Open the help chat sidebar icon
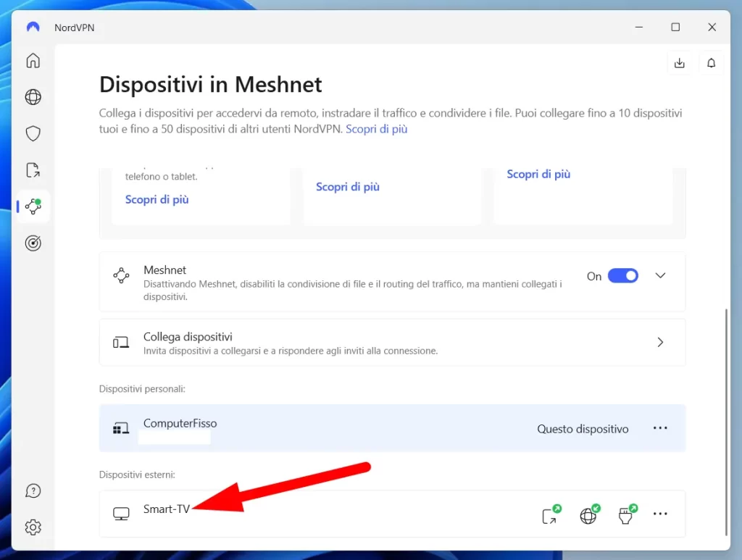Viewport: 742px width, 560px height. point(33,491)
